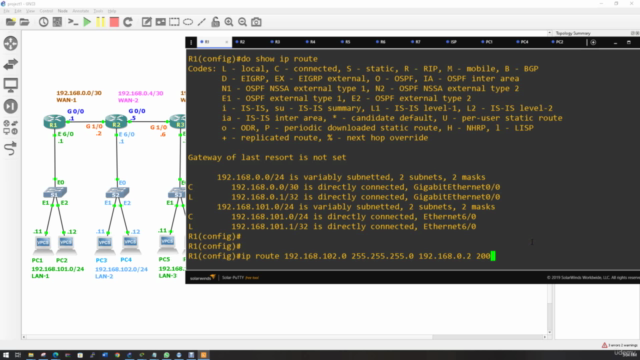Open the snapshot manager clock icon
The image size is (640, 360).
pos(43,22)
